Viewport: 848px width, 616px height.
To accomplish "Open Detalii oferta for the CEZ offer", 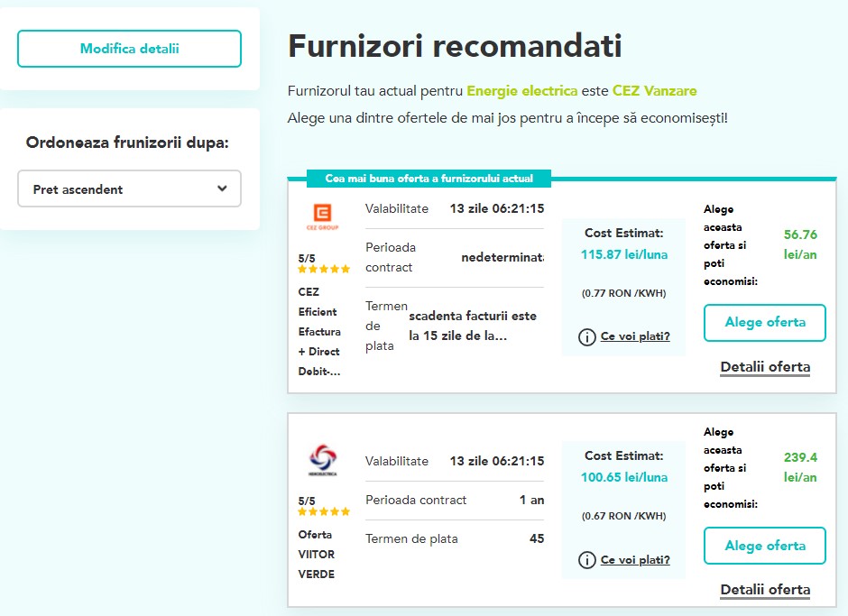I will pyautogui.click(x=765, y=367).
